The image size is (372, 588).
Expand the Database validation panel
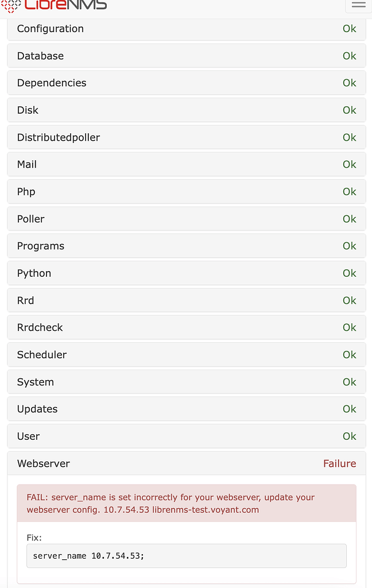coord(186,56)
